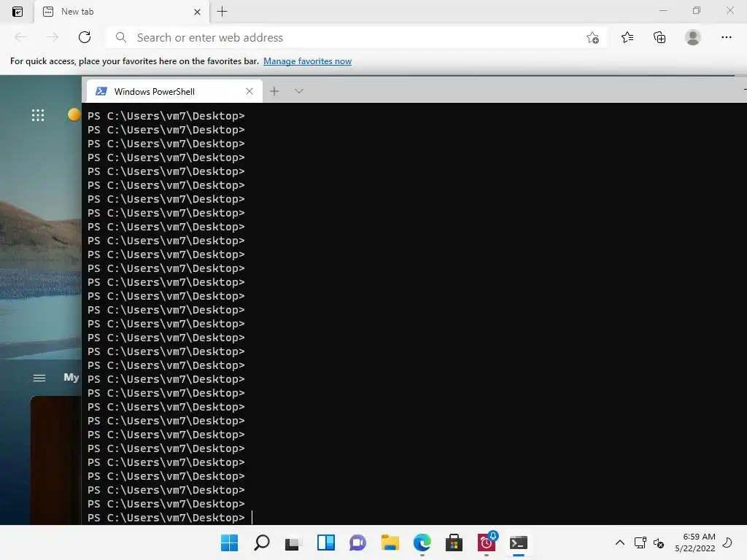Open the hamburger menu beside My Feed
This screenshot has height=560, width=747.
point(39,378)
